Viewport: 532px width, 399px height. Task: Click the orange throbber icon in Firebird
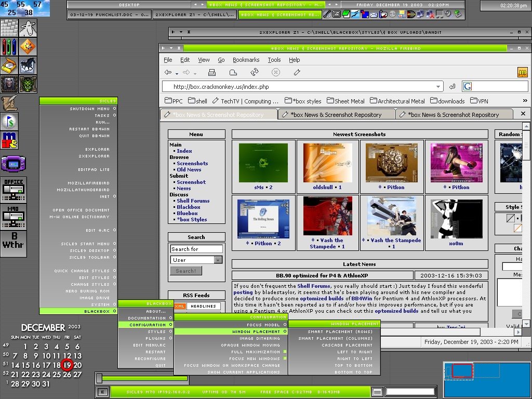tap(523, 72)
